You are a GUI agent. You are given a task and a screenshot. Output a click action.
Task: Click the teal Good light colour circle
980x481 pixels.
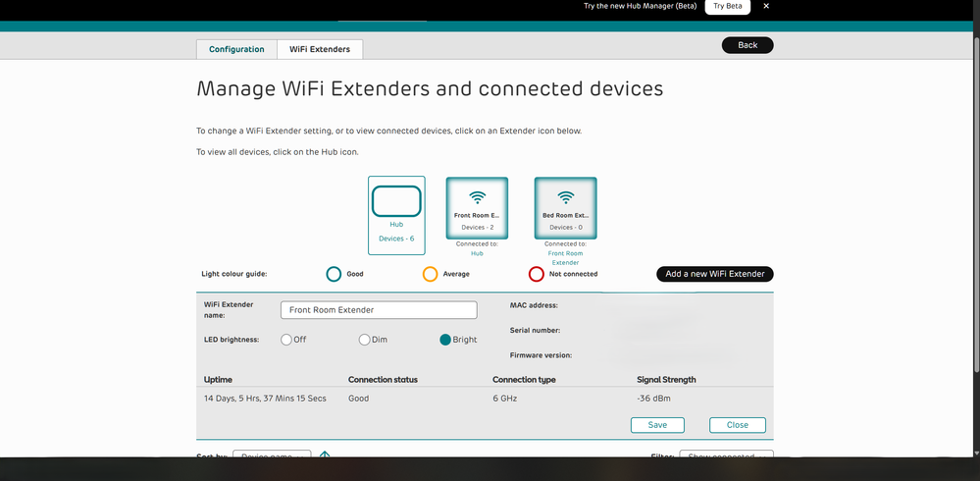334,274
